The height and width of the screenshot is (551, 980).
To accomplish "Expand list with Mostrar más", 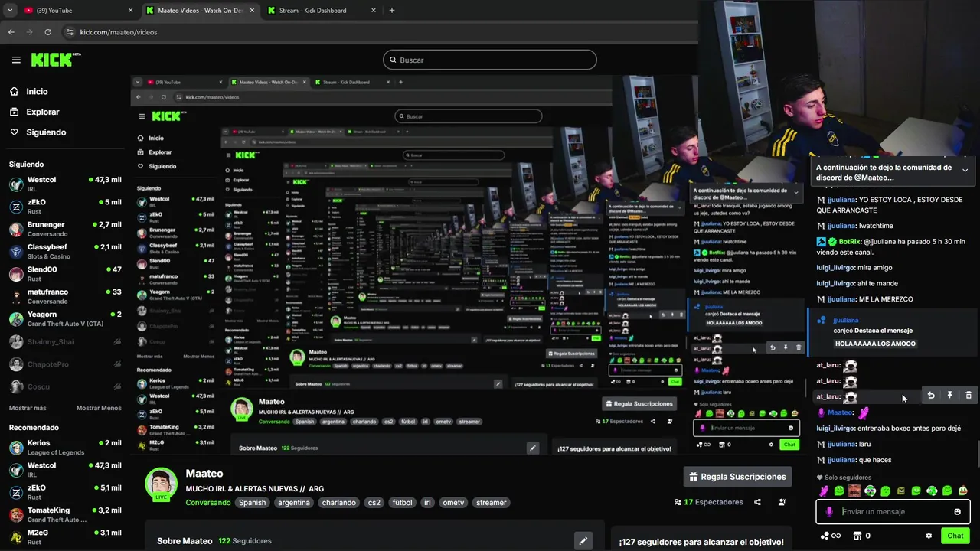I will (x=28, y=408).
